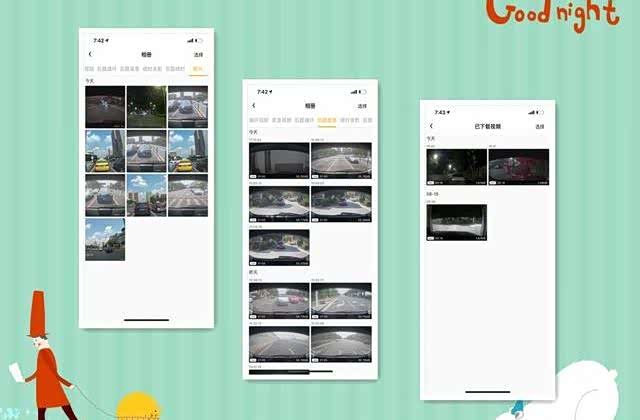Play first downloaded night video in right phone
The image size is (640, 420).
pos(456,167)
